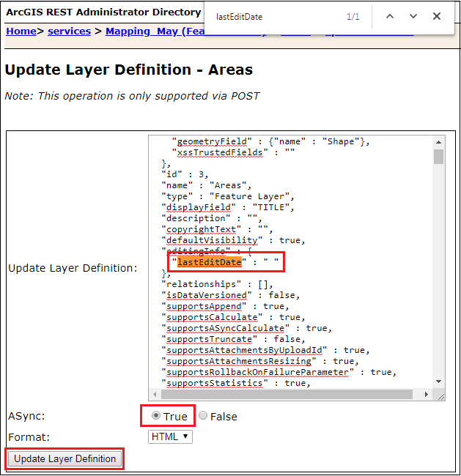The height and width of the screenshot is (476, 461).
Task: Click the ASync label
Action: (26, 416)
